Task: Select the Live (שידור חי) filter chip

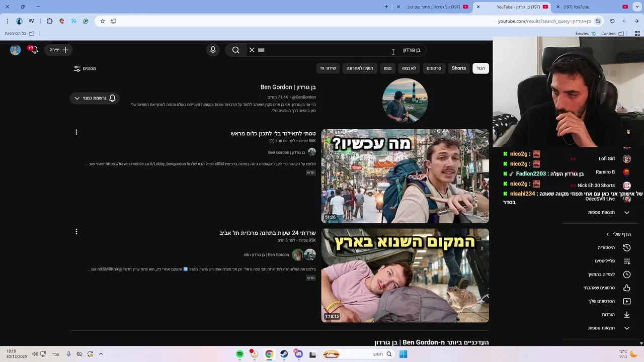Action: [x=328, y=68]
